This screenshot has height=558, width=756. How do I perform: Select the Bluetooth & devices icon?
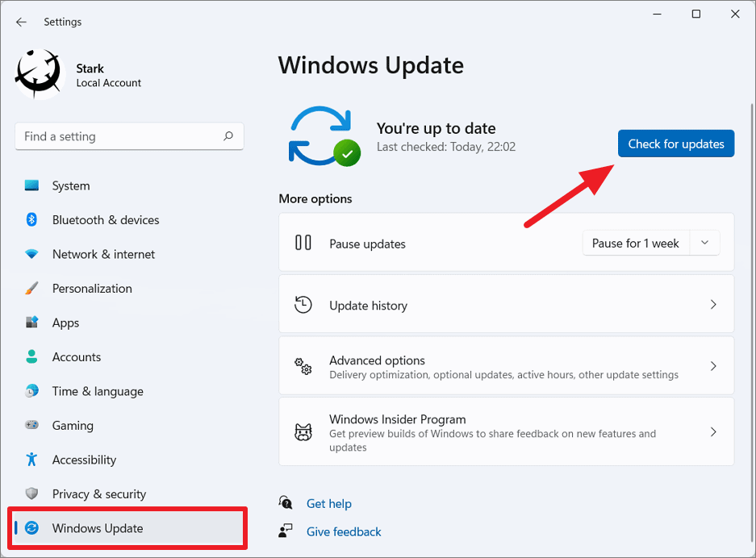(x=32, y=219)
